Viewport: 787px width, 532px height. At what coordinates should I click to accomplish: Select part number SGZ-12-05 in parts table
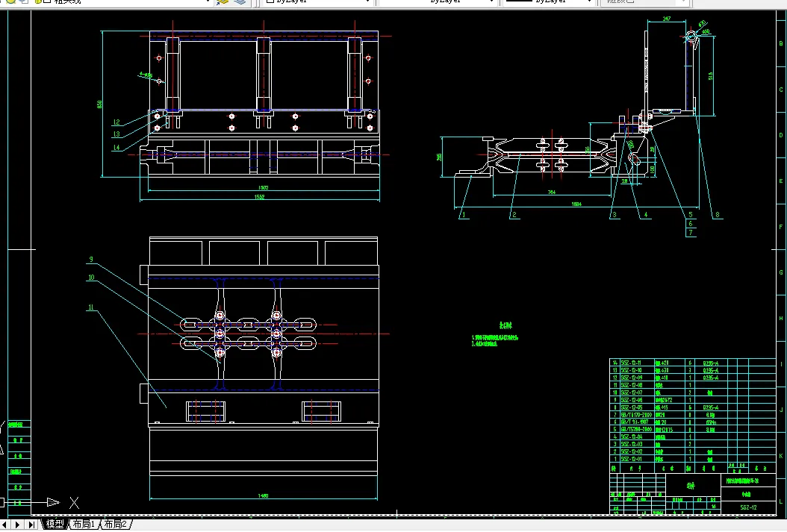pos(630,407)
